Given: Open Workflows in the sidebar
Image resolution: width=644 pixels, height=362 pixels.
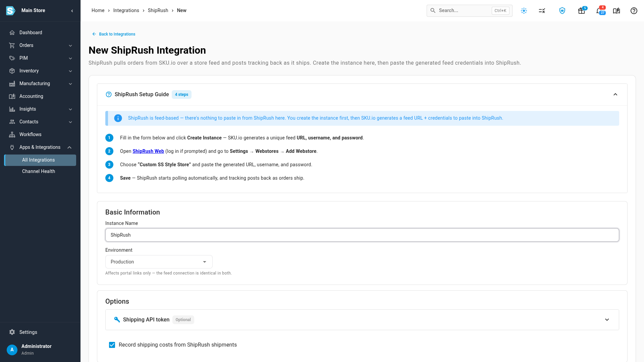Looking at the screenshot, I should (x=40, y=134).
